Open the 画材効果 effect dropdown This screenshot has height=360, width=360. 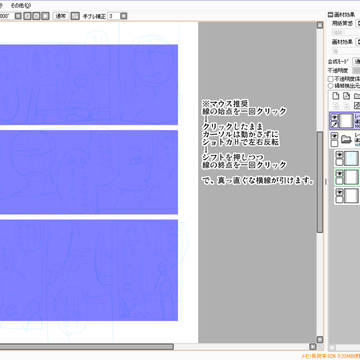coord(358,42)
